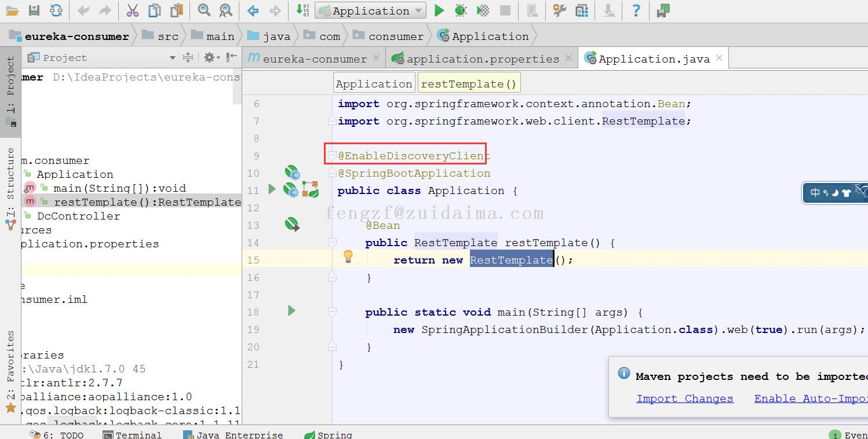Open the Project Structure dialog icon
Viewport: 868px width, 439px height.
point(581,10)
